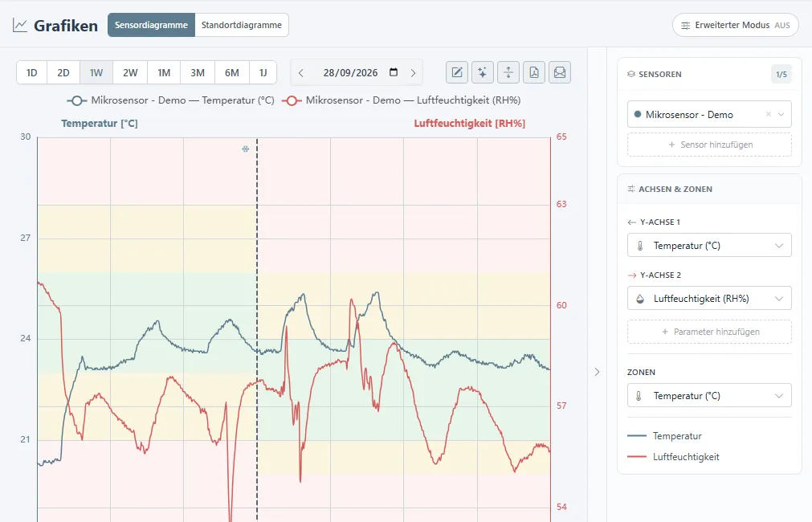Click the vertical axis scale adjust icon
The image size is (812, 522).
(508, 72)
